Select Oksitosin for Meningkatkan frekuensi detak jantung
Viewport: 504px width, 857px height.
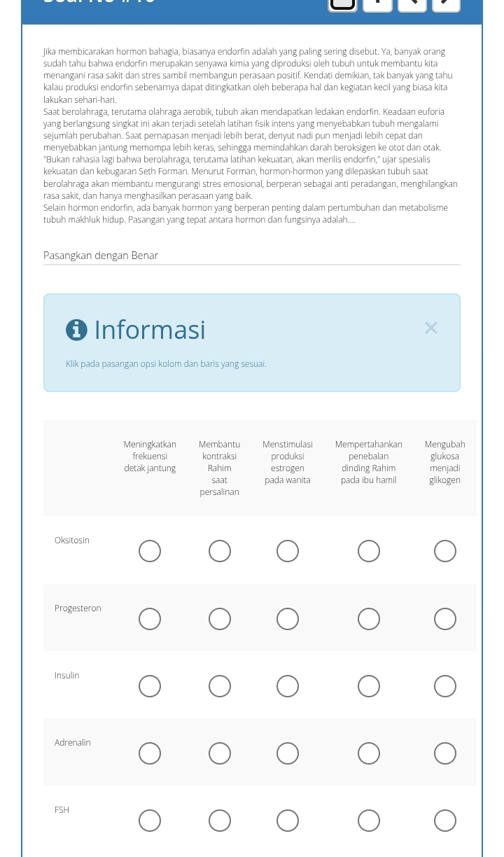[x=150, y=551]
